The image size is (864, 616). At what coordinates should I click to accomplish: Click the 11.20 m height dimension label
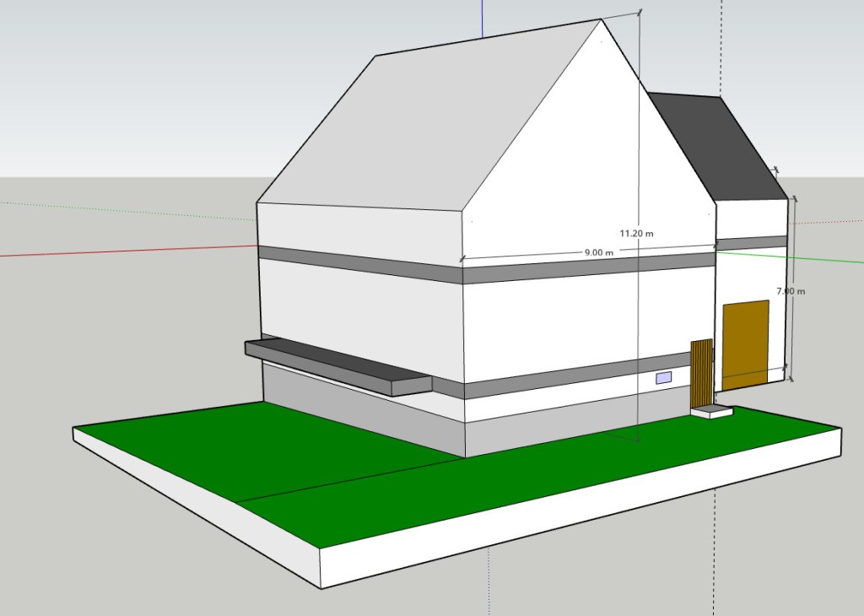[638, 232]
